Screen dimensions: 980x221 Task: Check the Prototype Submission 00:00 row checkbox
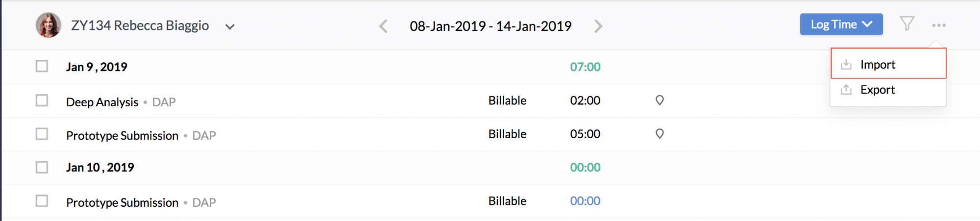pyautogui.click(x=42, y=201)
